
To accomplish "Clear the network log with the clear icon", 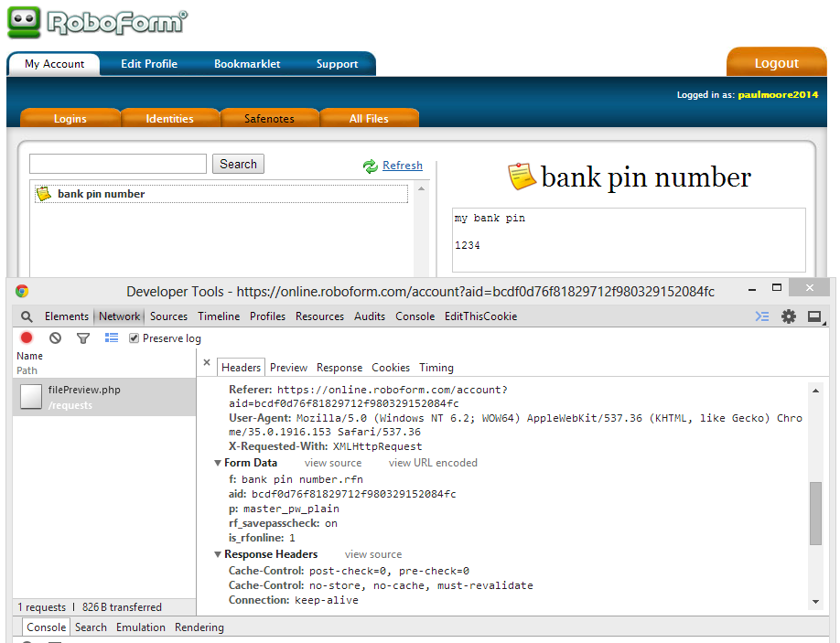I will pyautogui.click(x=55, y=338).
